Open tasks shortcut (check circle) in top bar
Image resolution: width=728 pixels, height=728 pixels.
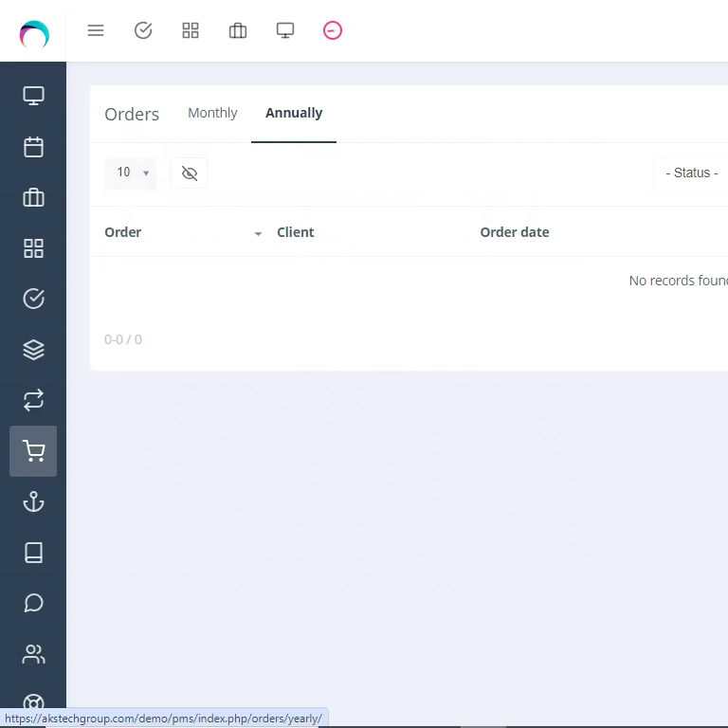coord(143,30)
